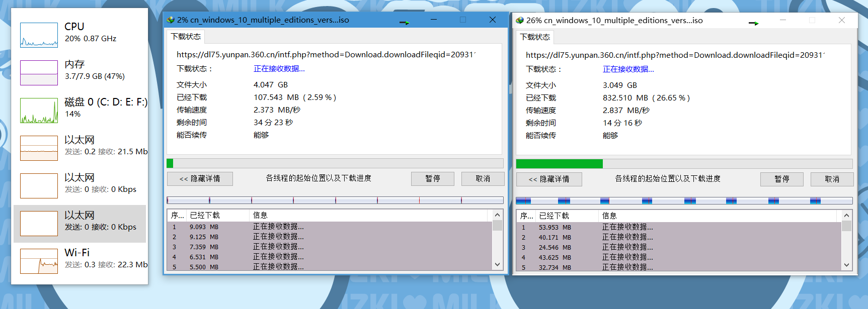The width and height of the screenshot is (868, 309).
Task: Select thread row with 6.531 MB downloaded
Action: (330, 257)
